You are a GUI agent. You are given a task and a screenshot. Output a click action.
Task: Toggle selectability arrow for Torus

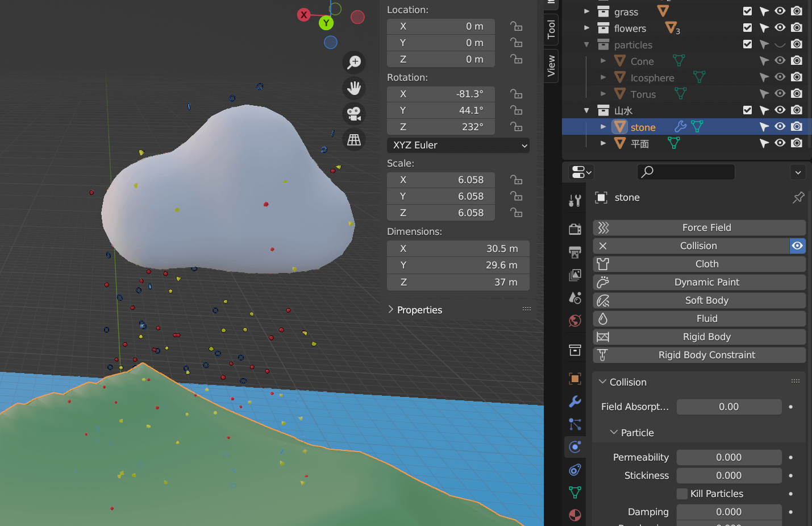coord(764,94)
